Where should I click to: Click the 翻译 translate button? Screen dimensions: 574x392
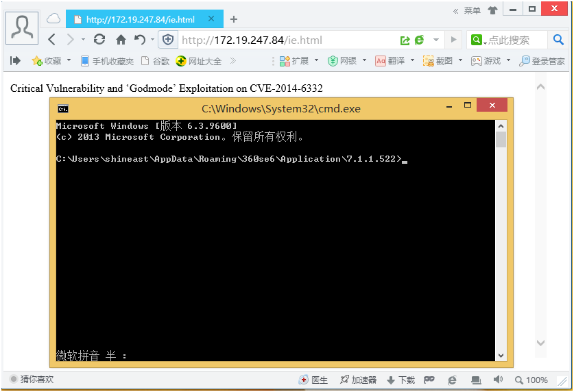tap(390, 61)
